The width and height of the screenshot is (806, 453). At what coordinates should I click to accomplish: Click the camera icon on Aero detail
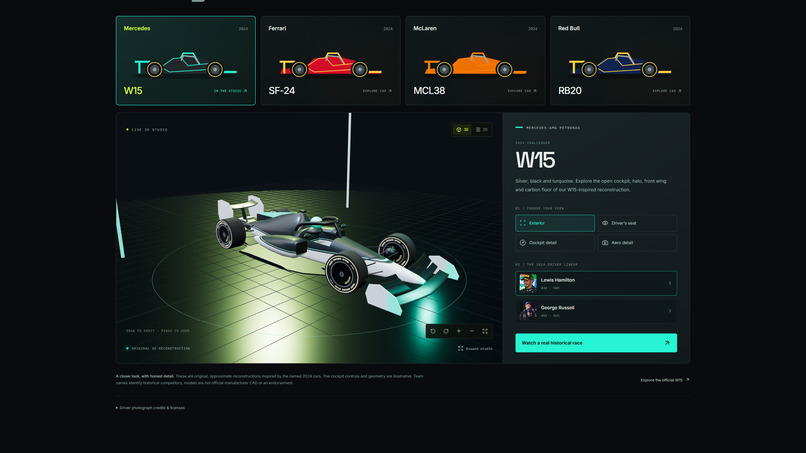pyautogui.click(x=605, y=243)
